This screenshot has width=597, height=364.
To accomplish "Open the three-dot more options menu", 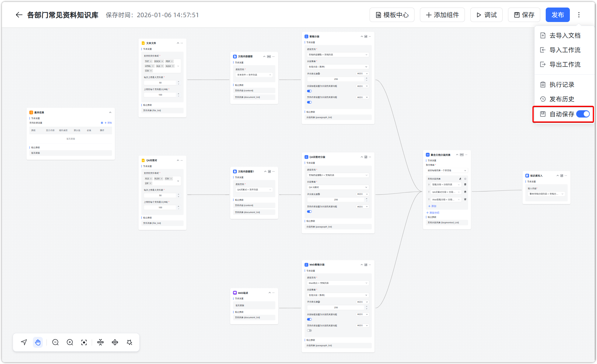I will (579, 15).
